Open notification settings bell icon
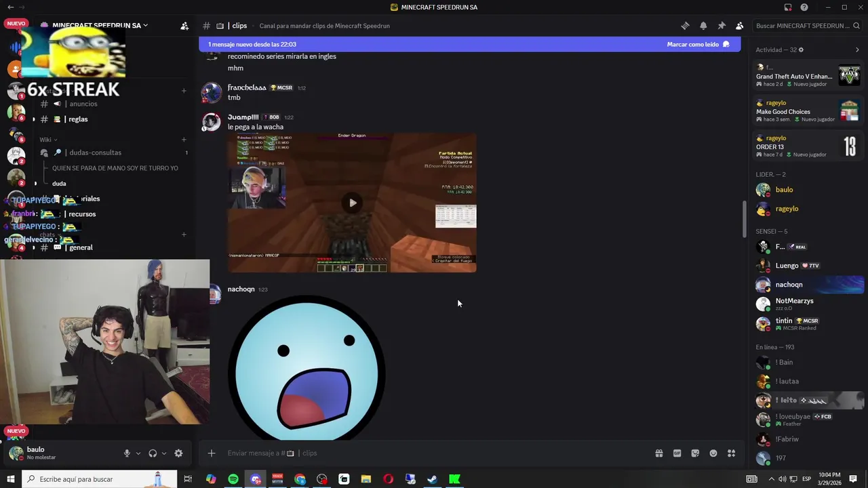The width and height of the screenshot is (868, 488). [703, 26]
